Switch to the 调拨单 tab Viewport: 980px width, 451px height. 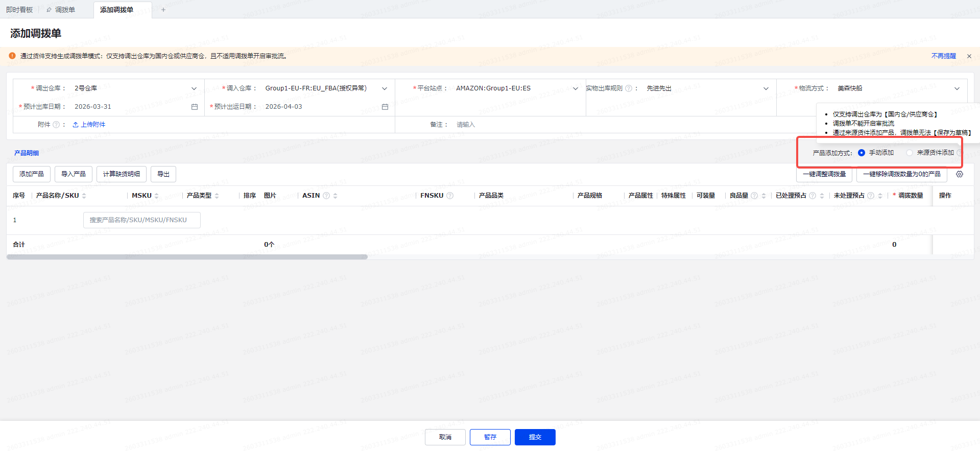(65, 10)
